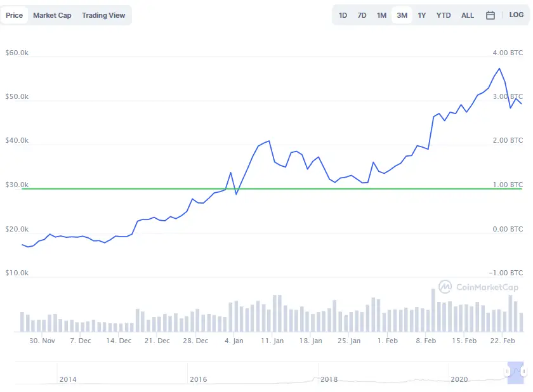This screenshot has height=392, width=533.
Task: Show ALL time price history
Action: click(x=468, y=15)
